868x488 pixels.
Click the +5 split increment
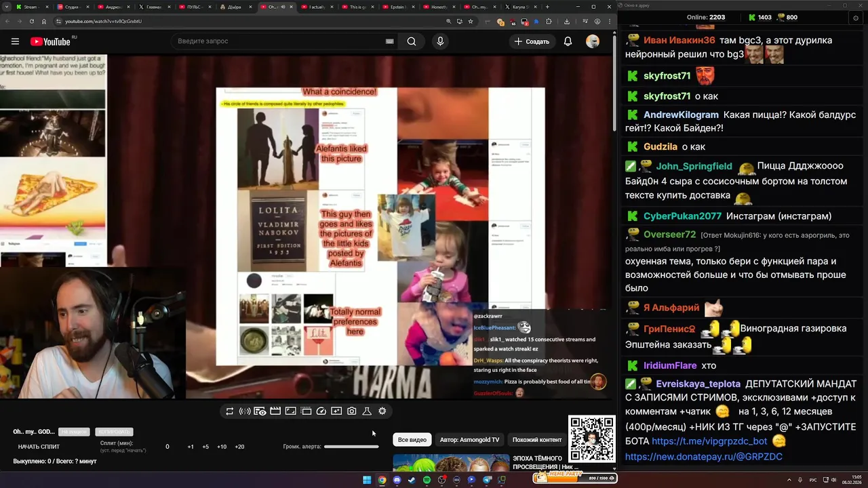coord(205,447)
